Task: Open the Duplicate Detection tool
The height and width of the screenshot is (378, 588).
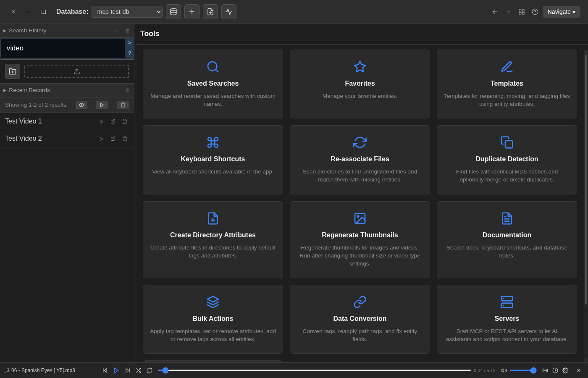Action: tap(507, 159)
